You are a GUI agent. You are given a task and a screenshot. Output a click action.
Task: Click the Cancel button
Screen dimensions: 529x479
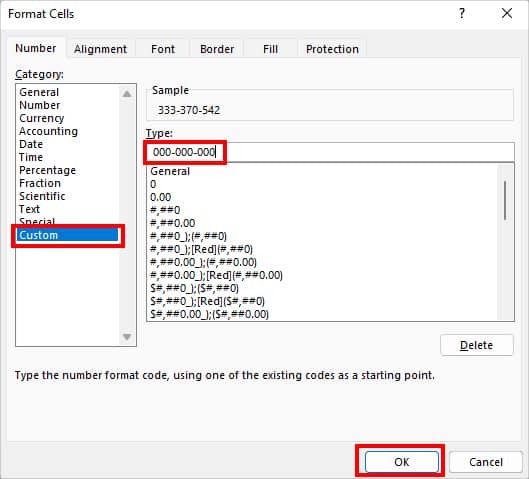click(x=486, y=462)
